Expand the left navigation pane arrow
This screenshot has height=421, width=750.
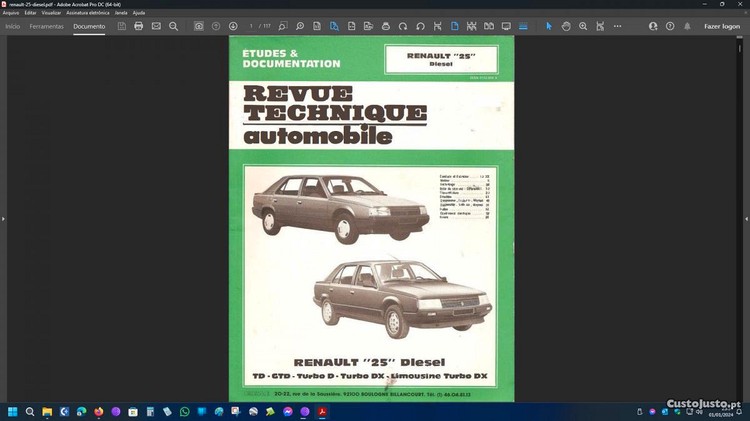3,218
